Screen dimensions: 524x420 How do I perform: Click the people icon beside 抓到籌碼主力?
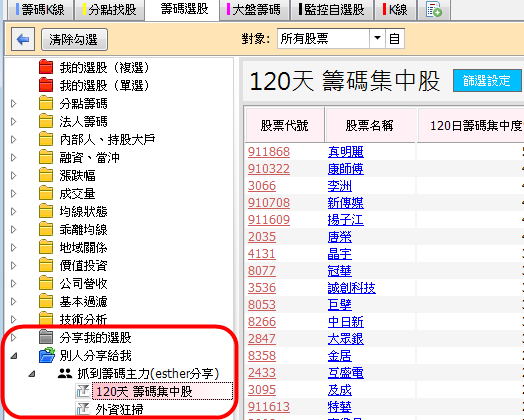[x=65, y=374]
